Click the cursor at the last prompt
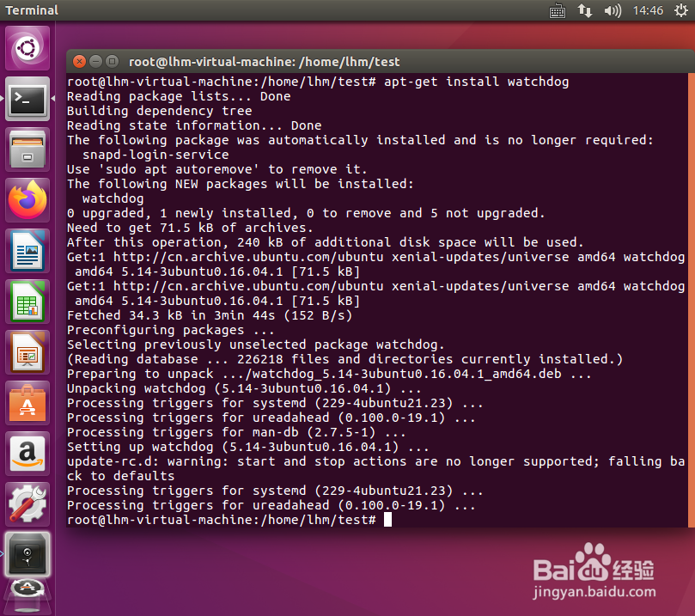 (x=387, y=520)
